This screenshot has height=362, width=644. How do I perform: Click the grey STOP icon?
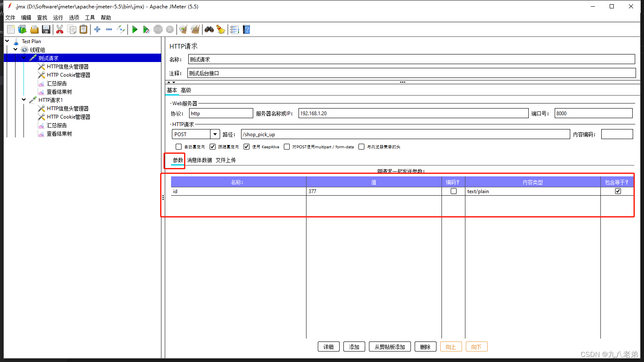(x=158, y=29)
